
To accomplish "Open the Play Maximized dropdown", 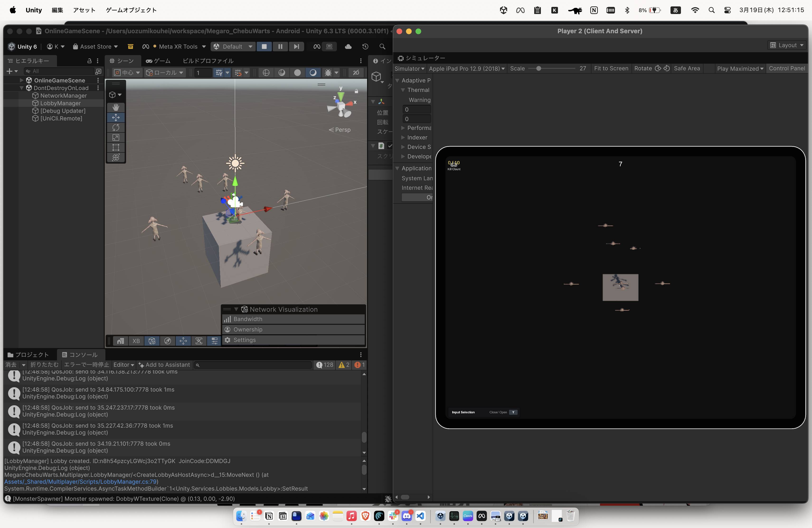I will (740, 69).
